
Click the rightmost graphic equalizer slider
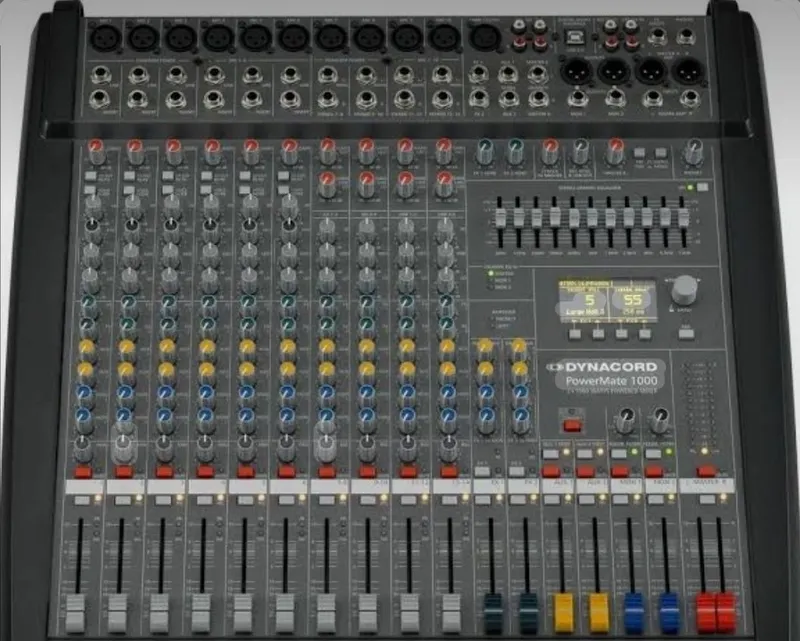683,219
